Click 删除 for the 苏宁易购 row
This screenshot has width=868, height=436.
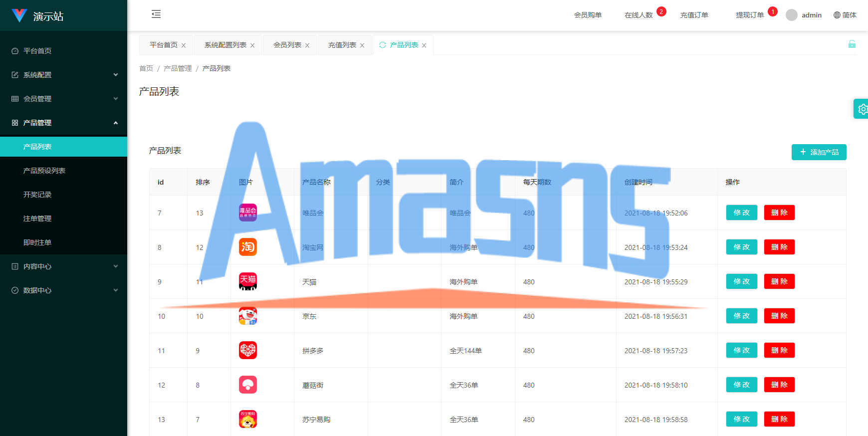pyautogui.click(x=779, y=419)
